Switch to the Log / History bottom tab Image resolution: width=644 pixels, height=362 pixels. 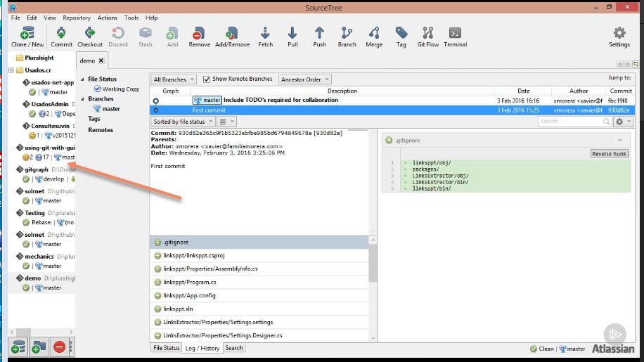202,348
